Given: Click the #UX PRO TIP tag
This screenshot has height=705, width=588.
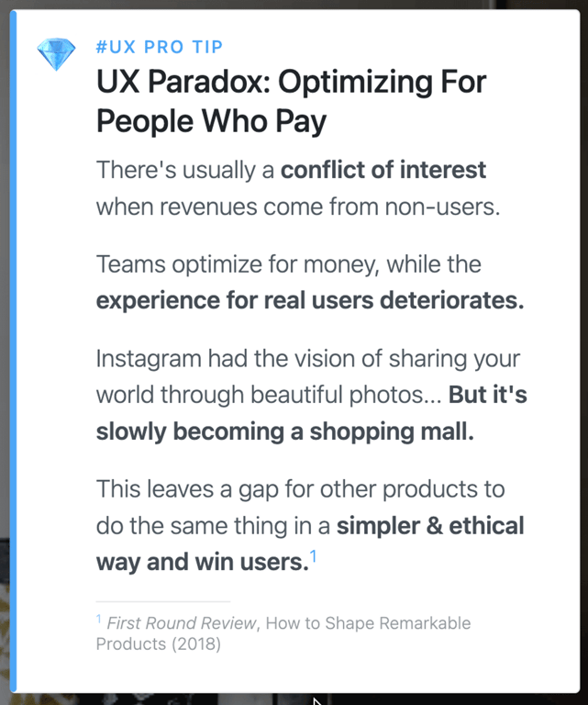Looking at the screenshot, I should click(159, 47).
